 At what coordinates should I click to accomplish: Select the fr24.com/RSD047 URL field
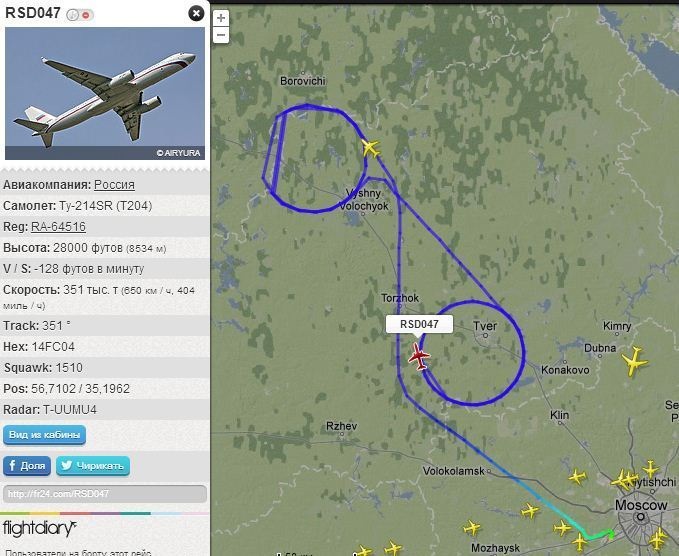pos(105,494)
